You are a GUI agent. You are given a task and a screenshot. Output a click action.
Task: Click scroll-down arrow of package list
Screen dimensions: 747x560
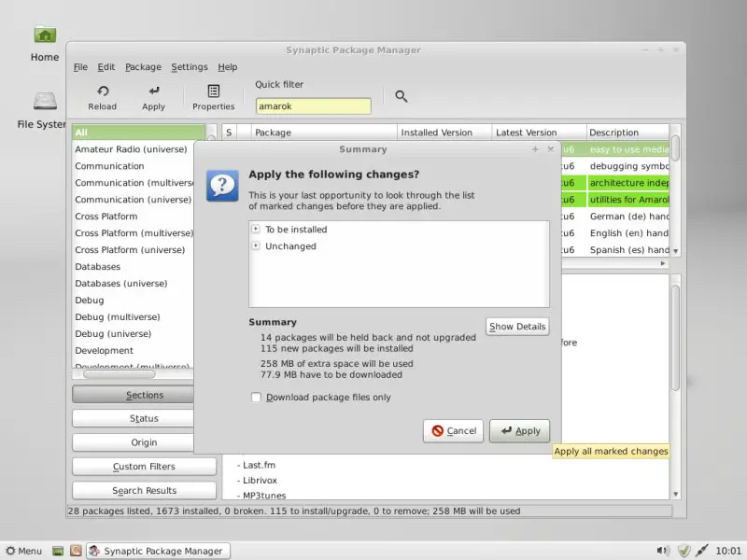coord(675,251)
